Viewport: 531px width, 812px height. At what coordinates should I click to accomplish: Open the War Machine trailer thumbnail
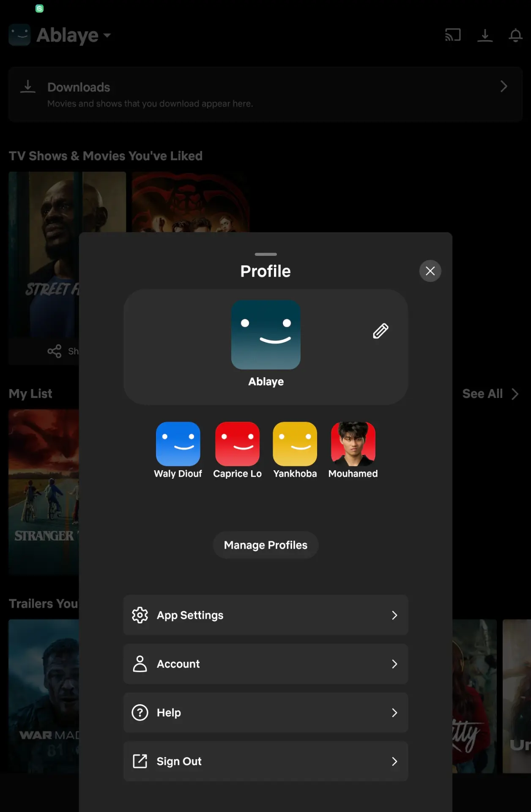click(44, 696)
